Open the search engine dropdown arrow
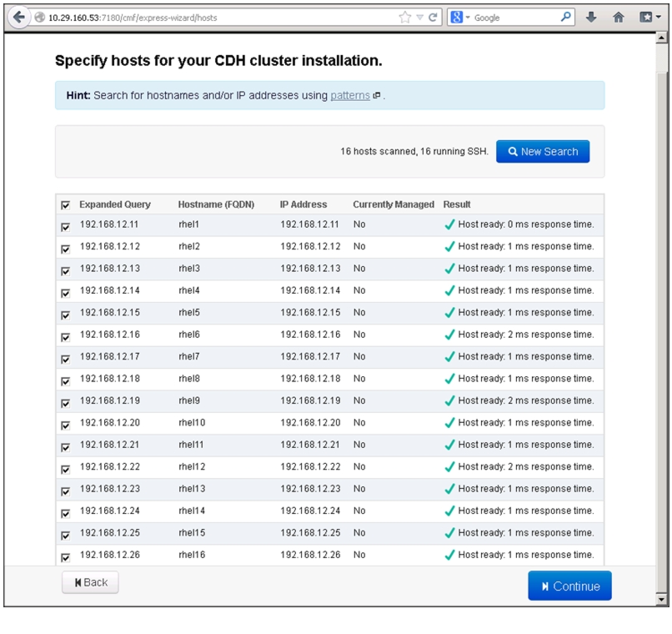 point(468,18)
